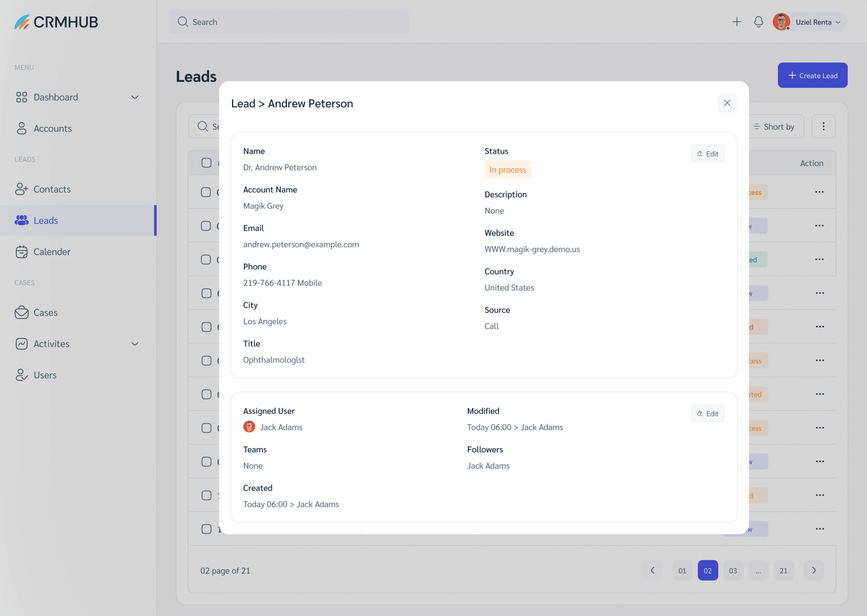The image size is (867, 616).
Task: Collapse the Activites menu section
Action: 135,344
